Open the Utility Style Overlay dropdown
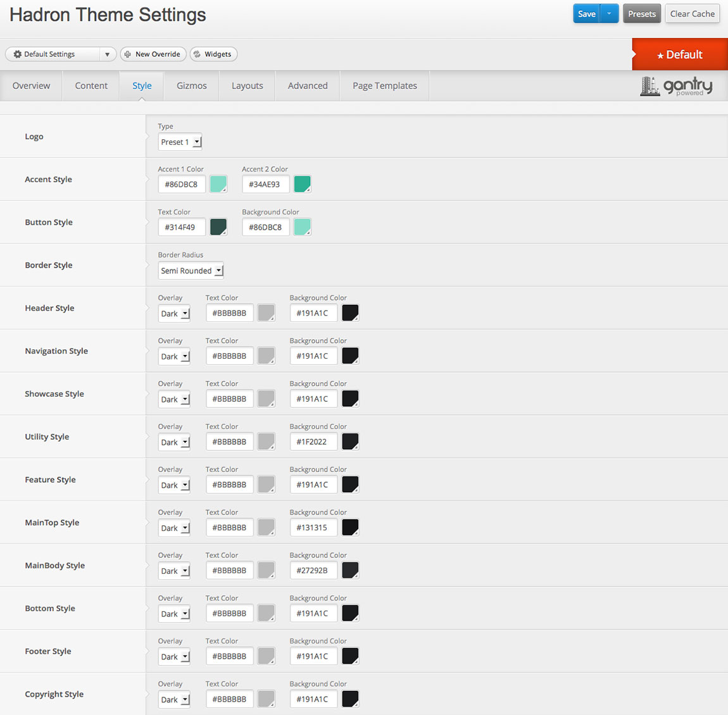Viewport: 728px width, 715px height. point(174,442)
